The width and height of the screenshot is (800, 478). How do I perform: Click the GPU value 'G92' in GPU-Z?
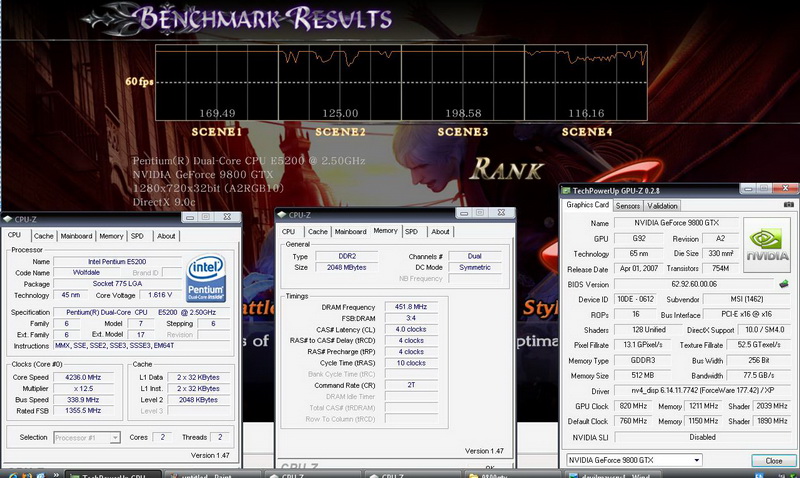pos(638,238)
